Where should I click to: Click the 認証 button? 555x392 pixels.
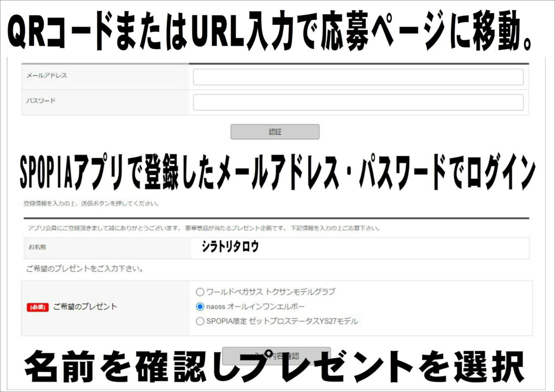coord(275,132)
